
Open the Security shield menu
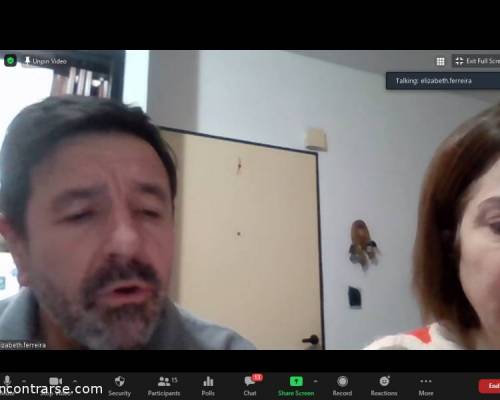point(119,386)
